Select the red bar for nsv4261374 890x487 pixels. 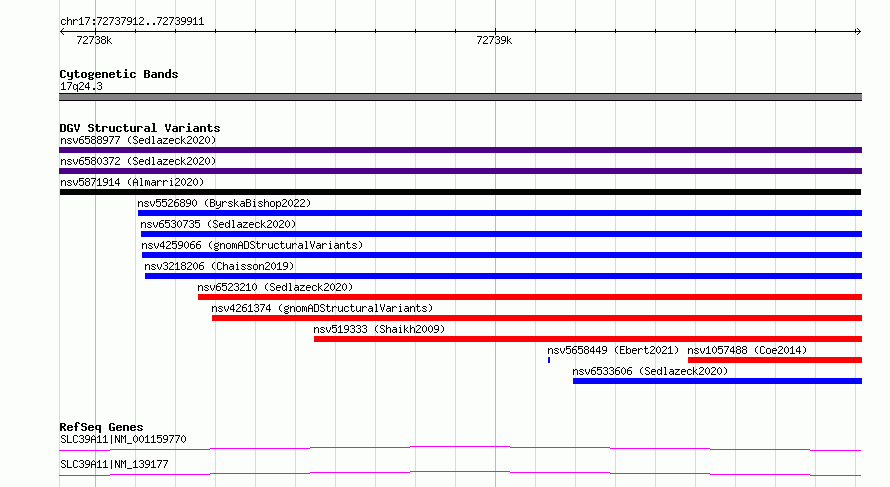(x=537, y=318)
